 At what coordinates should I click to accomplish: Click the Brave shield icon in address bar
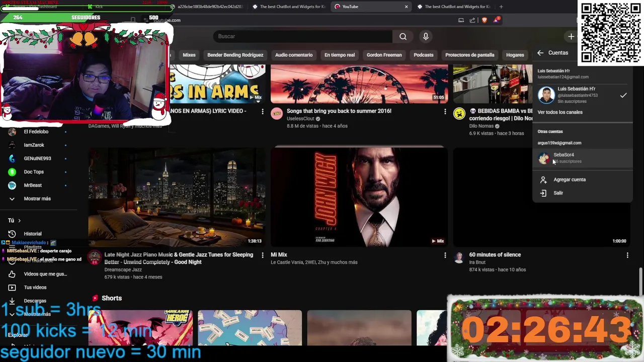485,20
